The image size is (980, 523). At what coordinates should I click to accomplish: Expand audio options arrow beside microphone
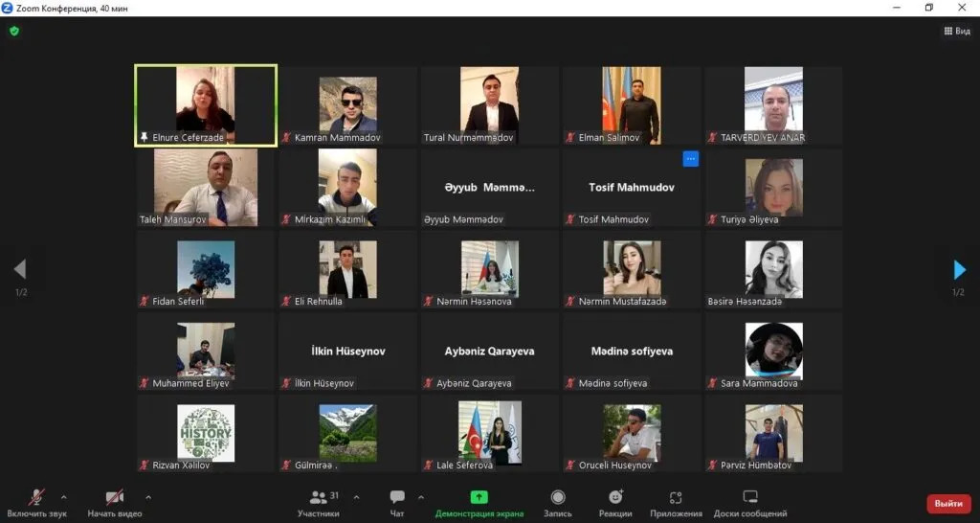[64, 497]
